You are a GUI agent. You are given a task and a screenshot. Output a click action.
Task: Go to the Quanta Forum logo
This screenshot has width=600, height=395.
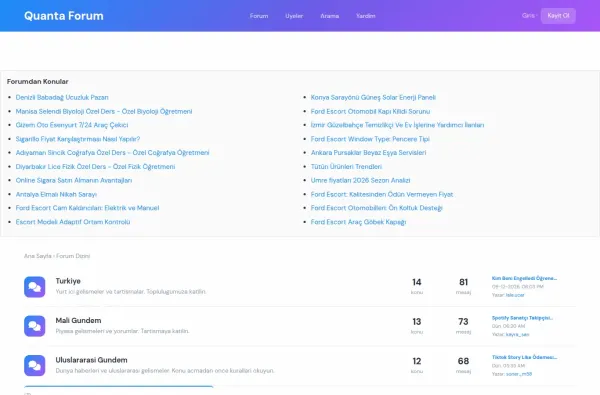click(64, 16)
